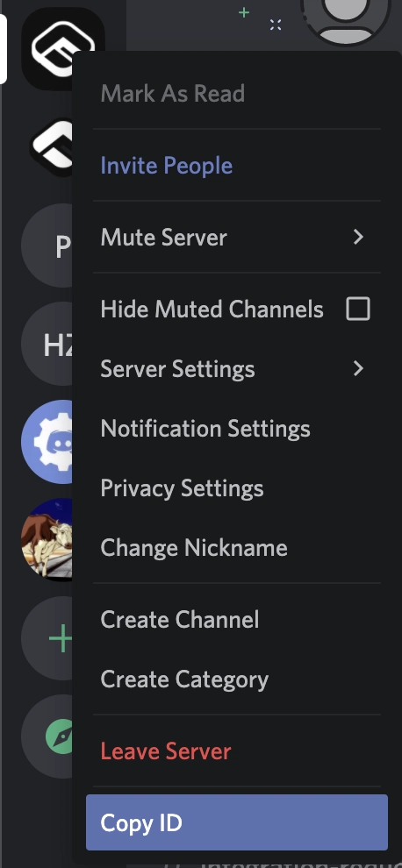This screenshot has height=868, width=402.
Task: Click the highlighted Copy ID entry
Action: pos(237,822)
